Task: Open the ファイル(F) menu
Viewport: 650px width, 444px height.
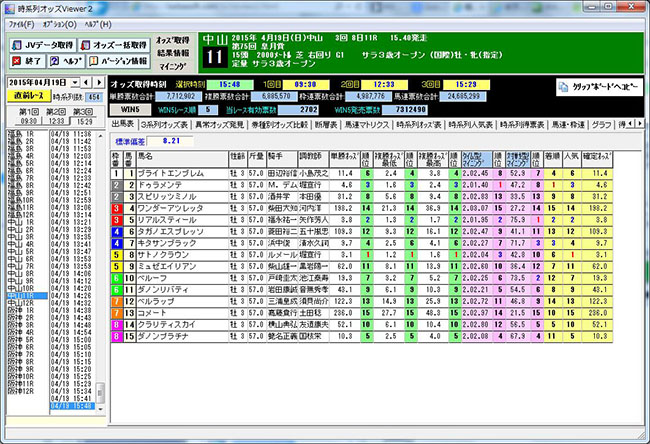Action: [21, 22]
